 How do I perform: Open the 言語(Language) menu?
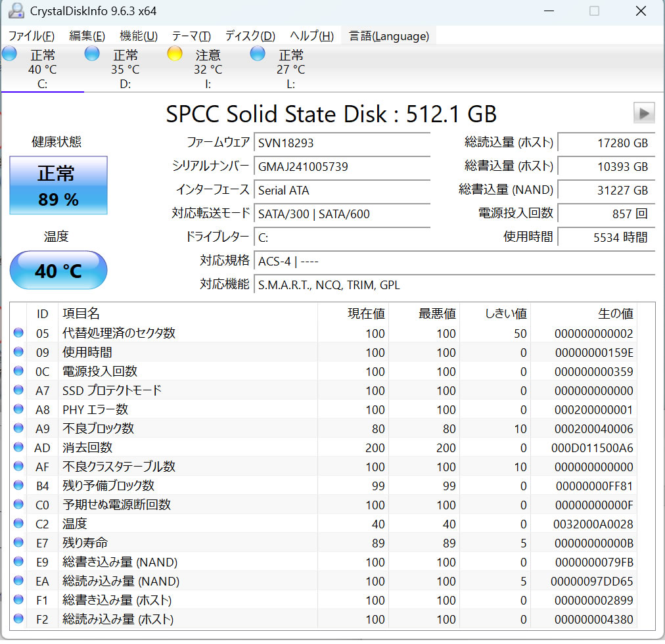[389, 36]
